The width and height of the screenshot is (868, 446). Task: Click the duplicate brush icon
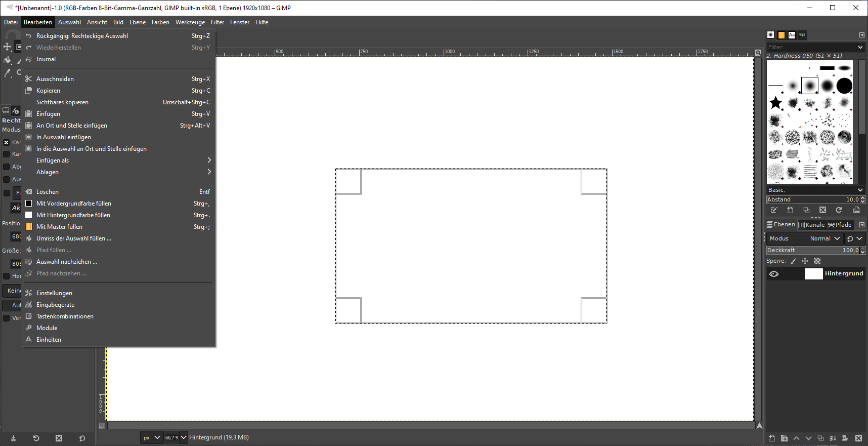[806, 210]
